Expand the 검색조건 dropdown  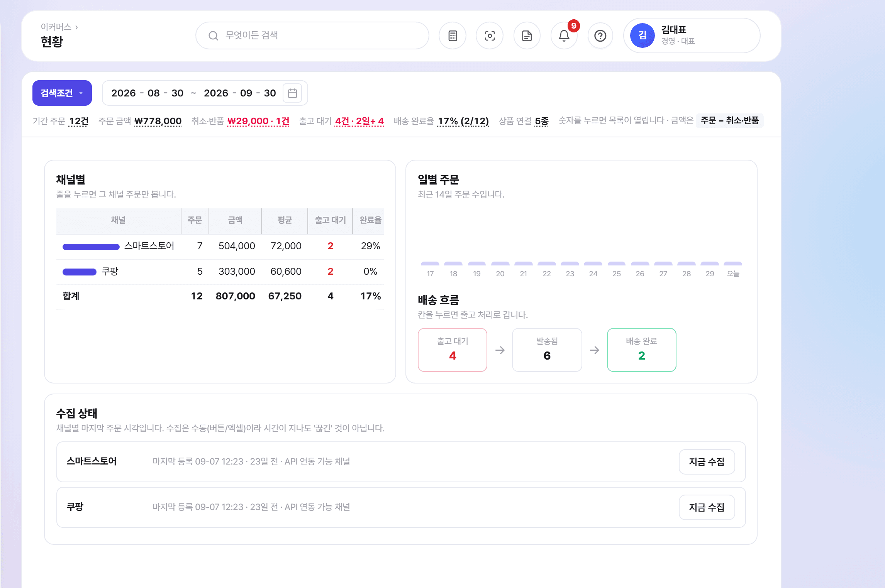[x=62, y=93]
